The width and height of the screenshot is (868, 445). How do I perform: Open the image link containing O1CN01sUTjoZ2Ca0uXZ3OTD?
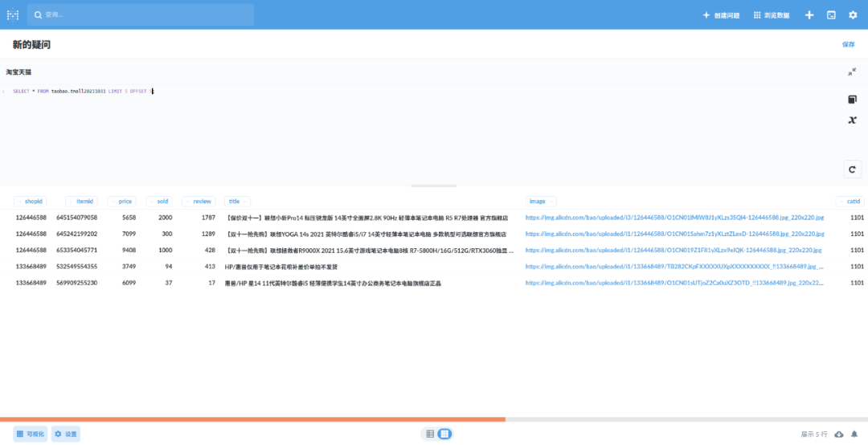(x=674, y=283)
